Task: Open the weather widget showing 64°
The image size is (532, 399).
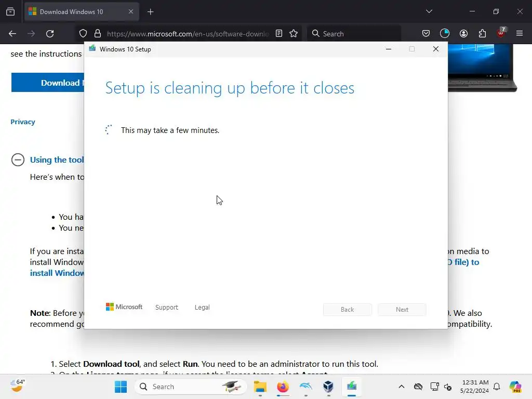Action: tap(17, 386)
